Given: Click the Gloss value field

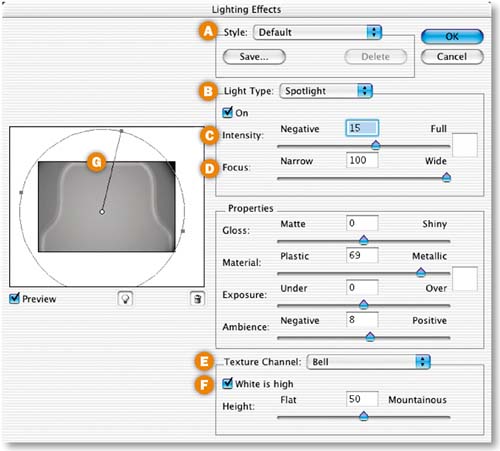Looking at the screenshot, I should (x=362, y=223).
